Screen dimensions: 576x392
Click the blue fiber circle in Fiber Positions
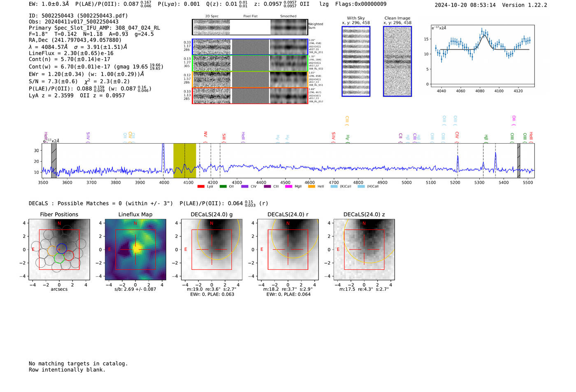(x=61, y=248)
